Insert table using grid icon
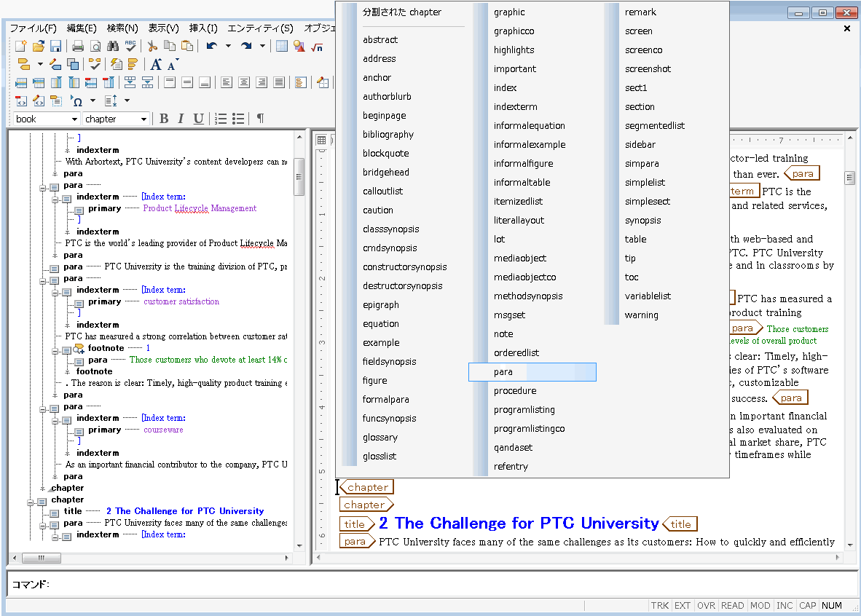The width and height of the screenshot is (861, 616). click(x=282, y=47)
